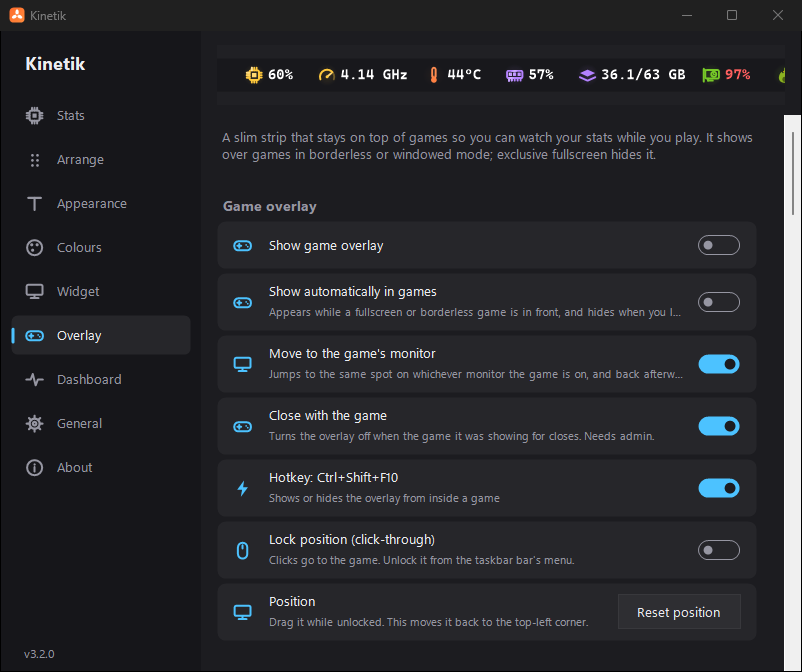
Task: Click the 4.14 GHz clock reading
Action: 374,75
